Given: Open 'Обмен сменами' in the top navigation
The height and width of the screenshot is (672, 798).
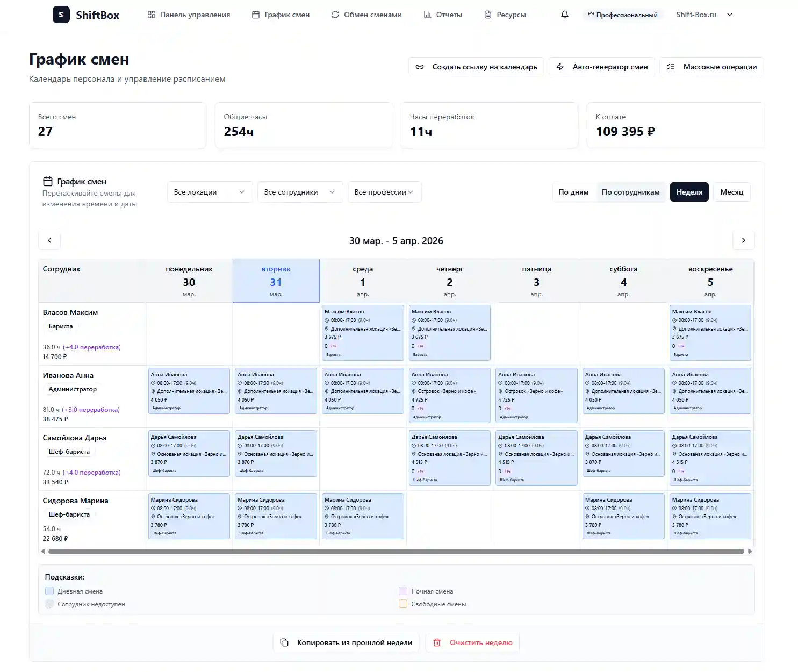Looking at the screenshot, I should click(366, 15).
